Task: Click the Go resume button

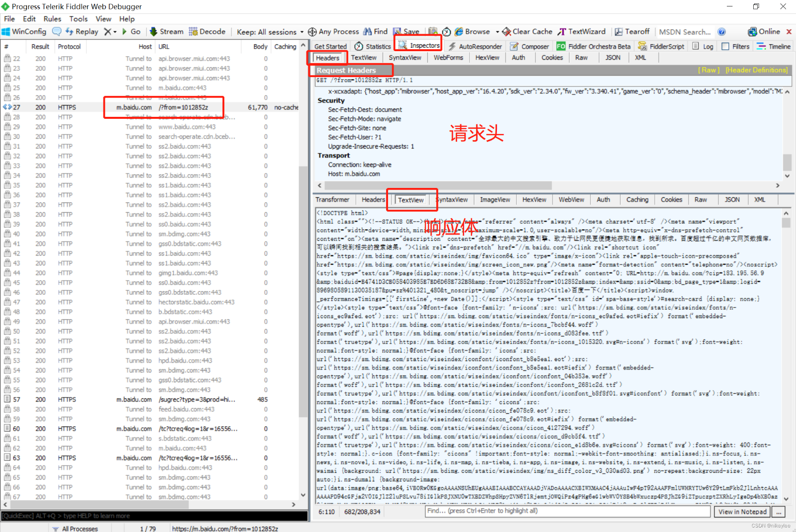Action: coord(131,31)
